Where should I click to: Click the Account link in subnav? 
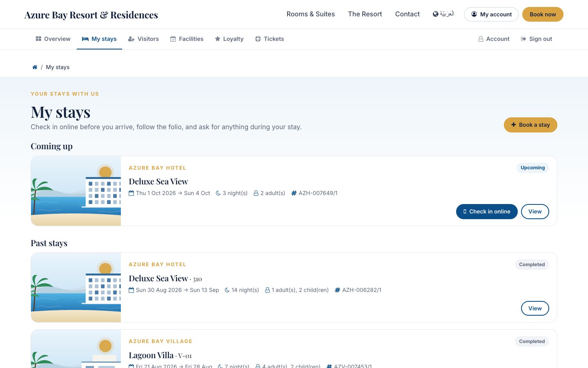494,39
